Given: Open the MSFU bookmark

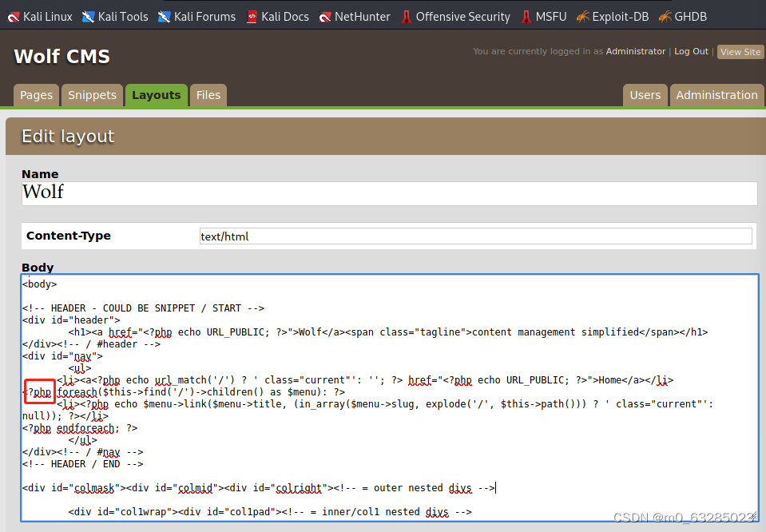Looking at the screenshot, I should 543,17.
